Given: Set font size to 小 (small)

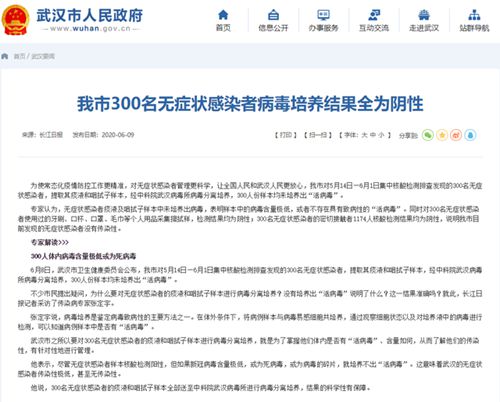Looking at the screenshot, I should coord(381,135).
